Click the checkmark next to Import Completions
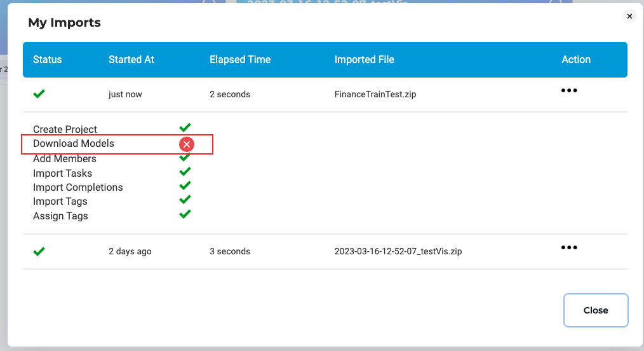The height and width of the screenshot is (351, 644). click(185, 186)
